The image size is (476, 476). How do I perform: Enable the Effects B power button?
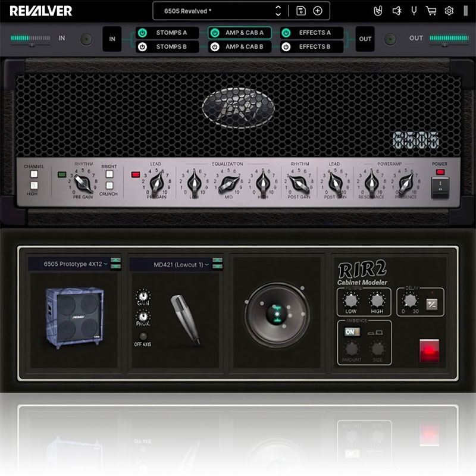point(286,47)
